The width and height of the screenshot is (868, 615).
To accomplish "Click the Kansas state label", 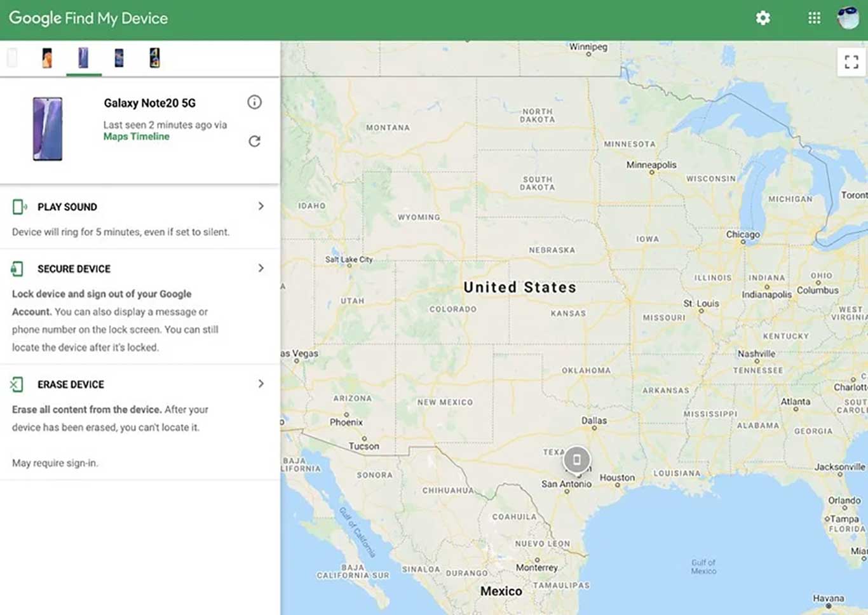I will pos(568,313).
